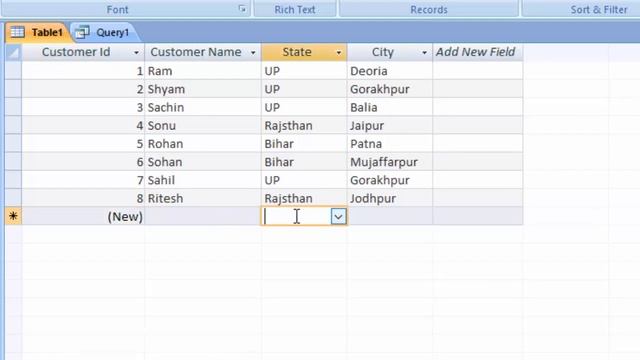Click the Add New Field column header

click(x=478, y=52)
